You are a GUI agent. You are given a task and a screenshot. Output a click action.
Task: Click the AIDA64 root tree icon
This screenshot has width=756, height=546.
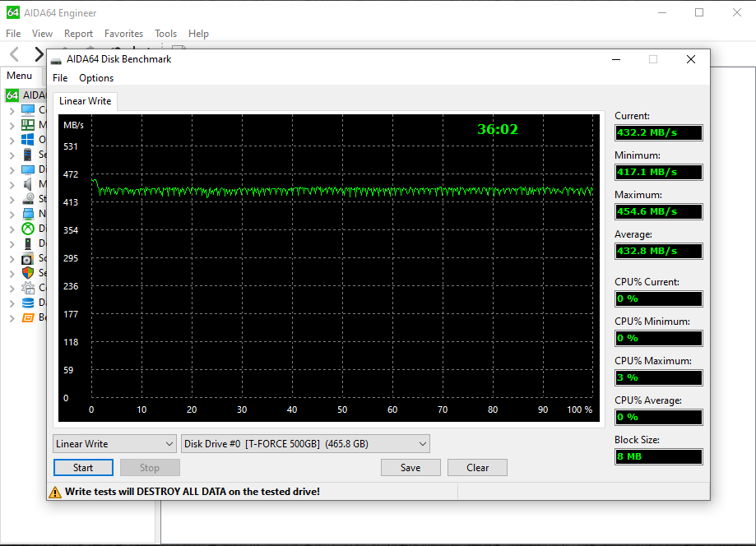pos(12,95)
